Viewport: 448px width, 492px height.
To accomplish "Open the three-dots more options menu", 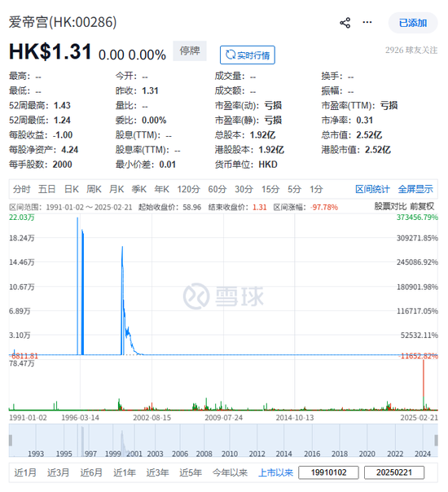I will coord(367,22).
